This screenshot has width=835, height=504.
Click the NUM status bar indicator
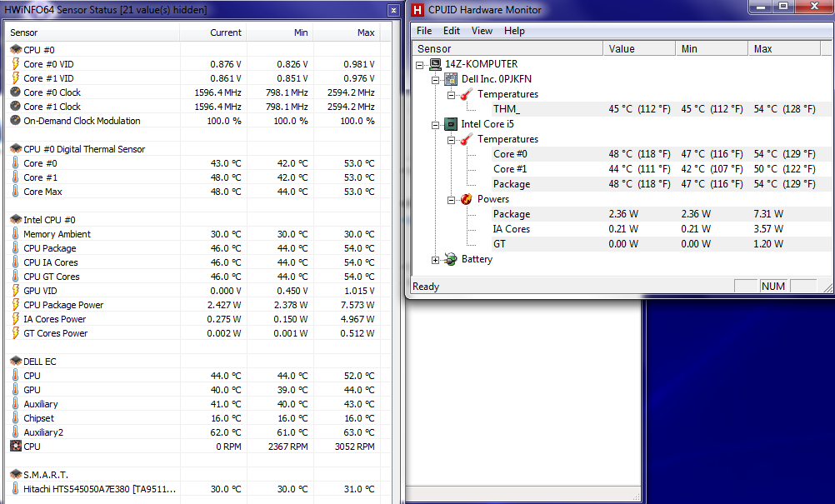coord(772,287)
